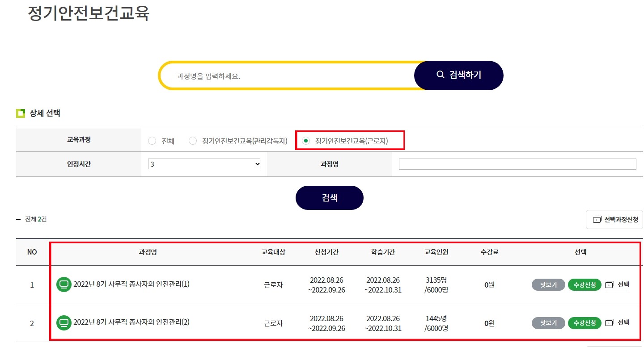Open course 2022년 8기 사무직 종사자의 안전관리(2)

pyautogui.click(x=131, y=322)
